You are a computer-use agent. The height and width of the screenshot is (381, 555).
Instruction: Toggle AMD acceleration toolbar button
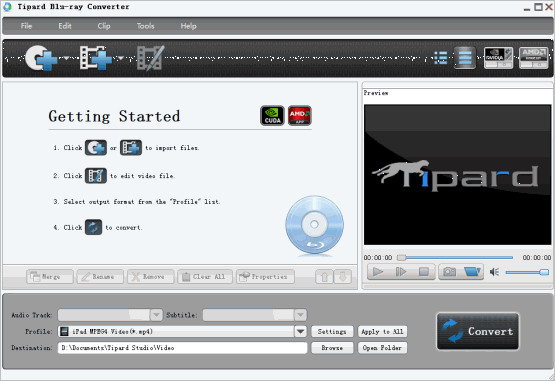point(533,58)
